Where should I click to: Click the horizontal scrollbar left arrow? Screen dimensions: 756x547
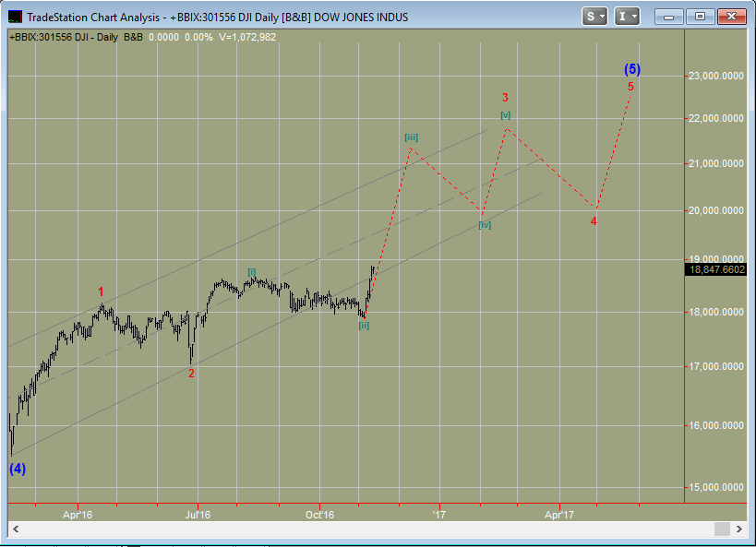tap(16, 529)
